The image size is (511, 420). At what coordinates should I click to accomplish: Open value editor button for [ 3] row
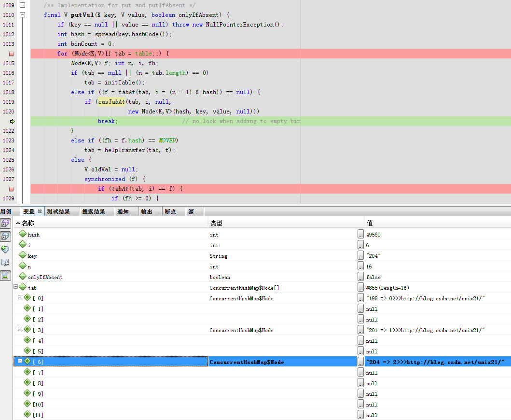pos(360,330)
